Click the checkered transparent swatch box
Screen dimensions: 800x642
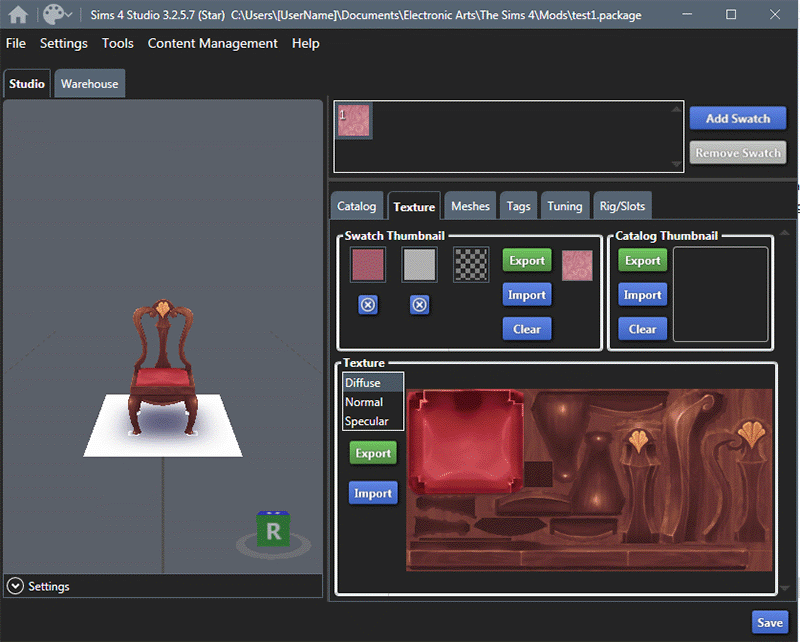(471, 265)
